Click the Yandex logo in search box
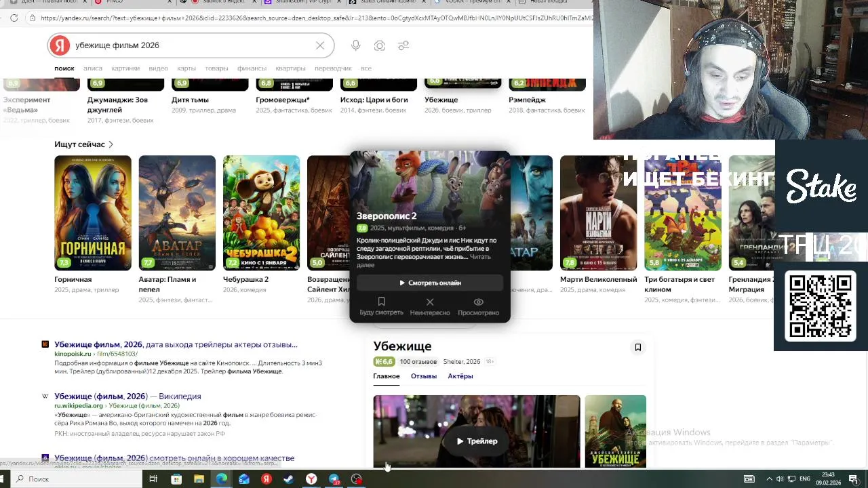The height and width of the screenshot is (488, 868). tap(60, 45)
